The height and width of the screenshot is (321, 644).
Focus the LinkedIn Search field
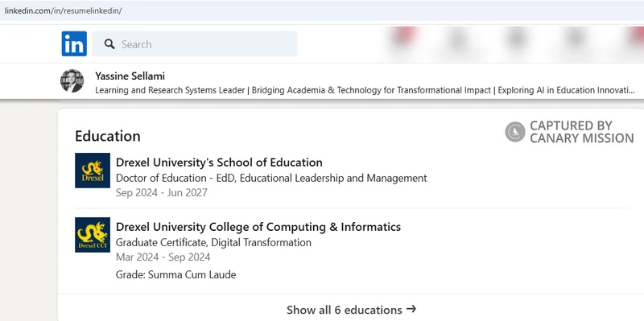(194, 43)
